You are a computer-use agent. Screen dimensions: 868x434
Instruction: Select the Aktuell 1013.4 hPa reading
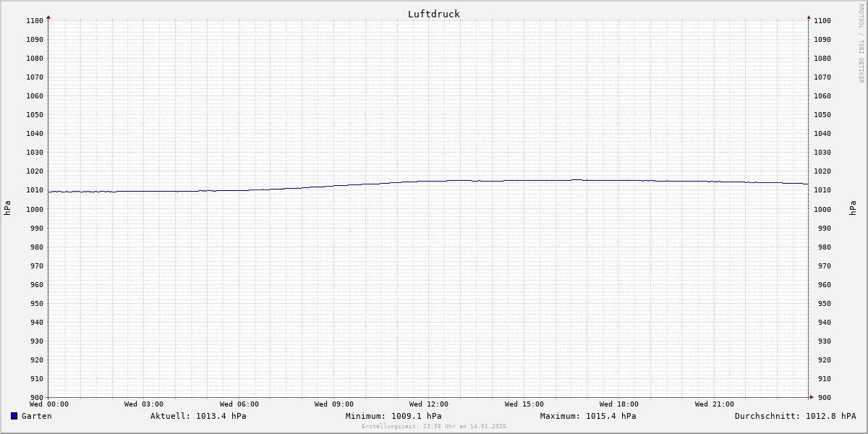198,416
